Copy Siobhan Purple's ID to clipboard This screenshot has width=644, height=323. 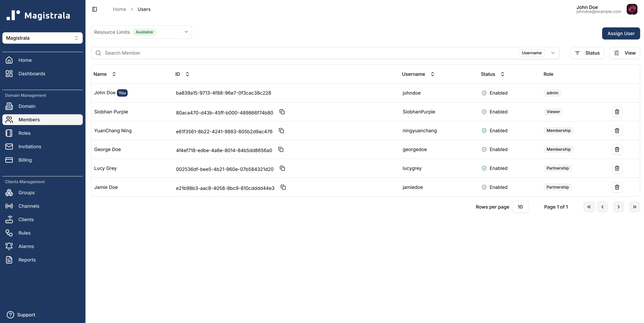point(282,112)
